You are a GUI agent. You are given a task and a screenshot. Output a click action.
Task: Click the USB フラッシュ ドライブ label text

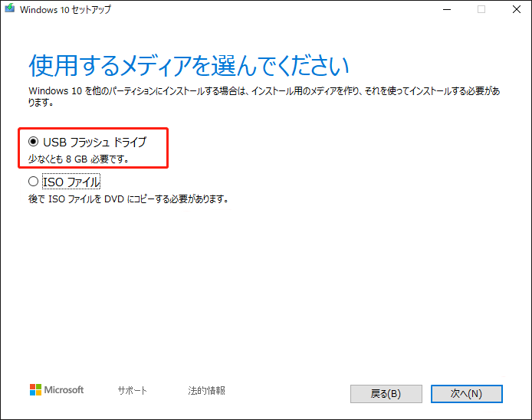pos(94,142)
